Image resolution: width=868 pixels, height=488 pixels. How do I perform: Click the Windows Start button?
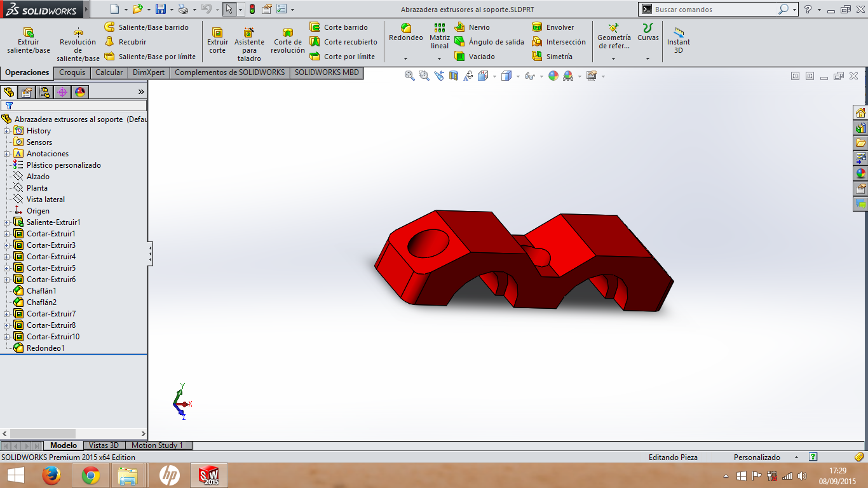(x=15, y=475)
